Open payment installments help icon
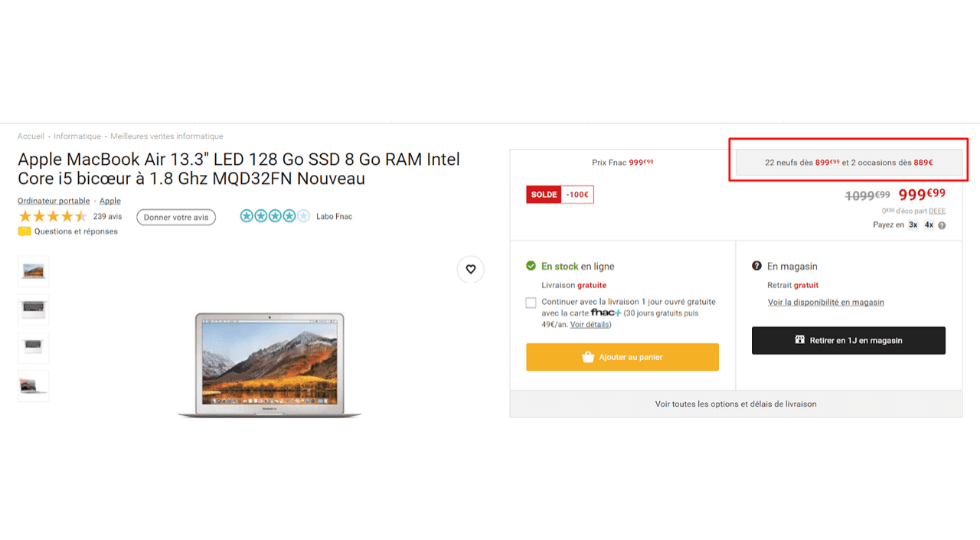 click(942, 226)
